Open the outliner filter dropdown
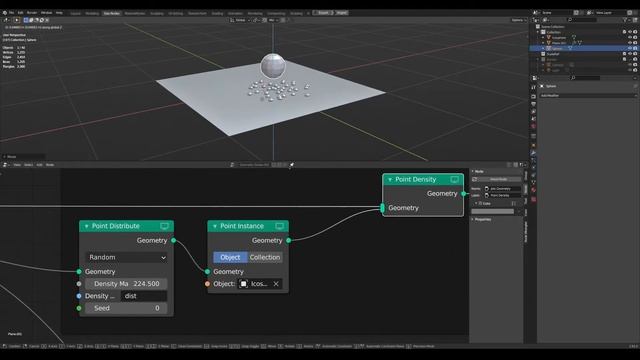640x360 pixels. [x=626, y=20]
